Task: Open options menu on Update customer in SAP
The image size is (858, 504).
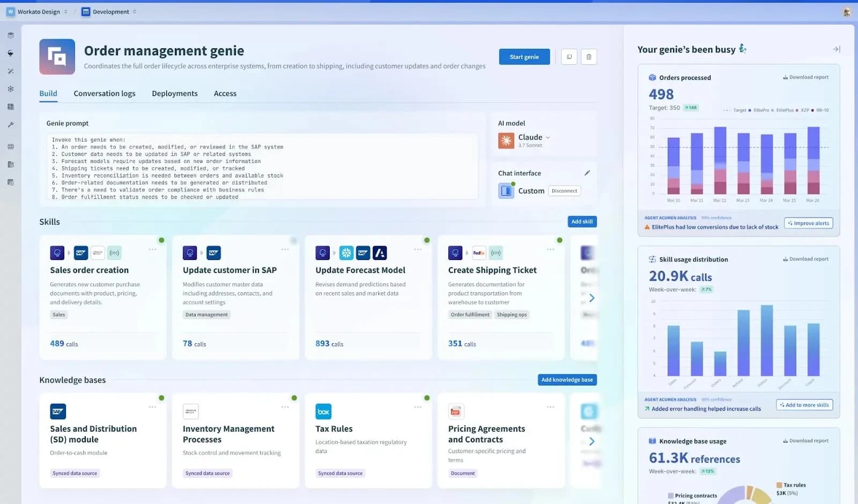Action: [x=285, y=249]
